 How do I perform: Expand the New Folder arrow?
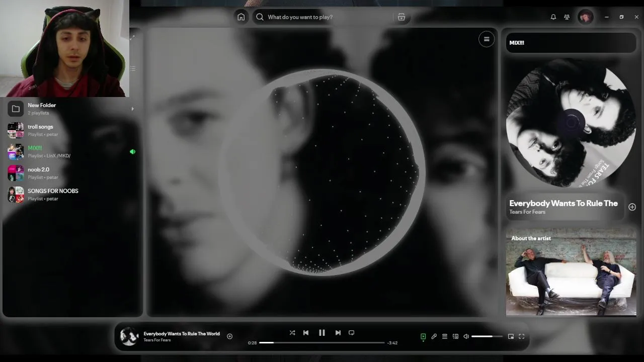click(x=132, y=109)
